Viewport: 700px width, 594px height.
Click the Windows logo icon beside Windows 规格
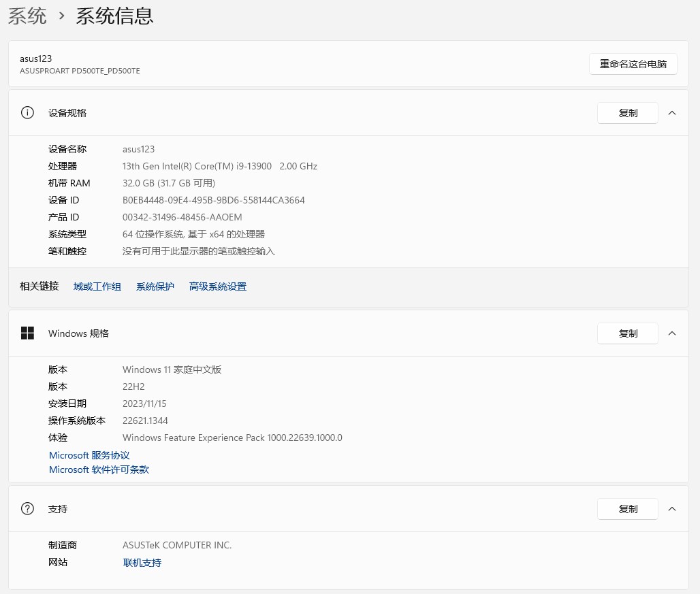[x=27, y=333]
